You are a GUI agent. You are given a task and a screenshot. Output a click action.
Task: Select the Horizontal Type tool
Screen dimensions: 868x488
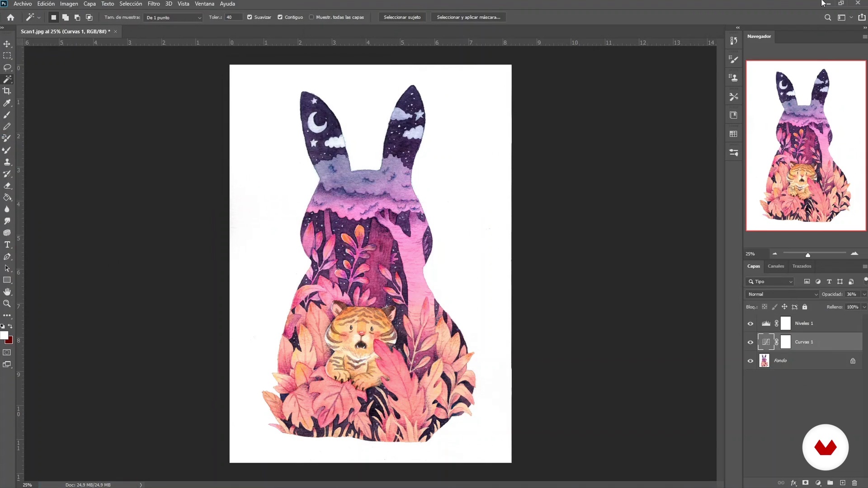coord(7,244)
